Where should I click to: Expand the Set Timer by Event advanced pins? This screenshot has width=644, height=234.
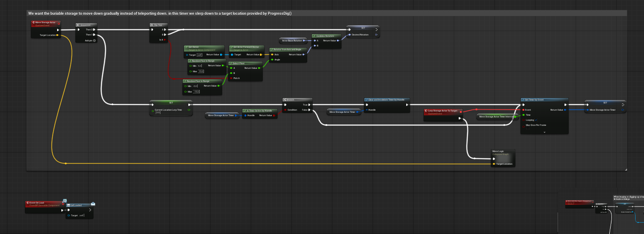pyautogui.click(x=544, y=132)
